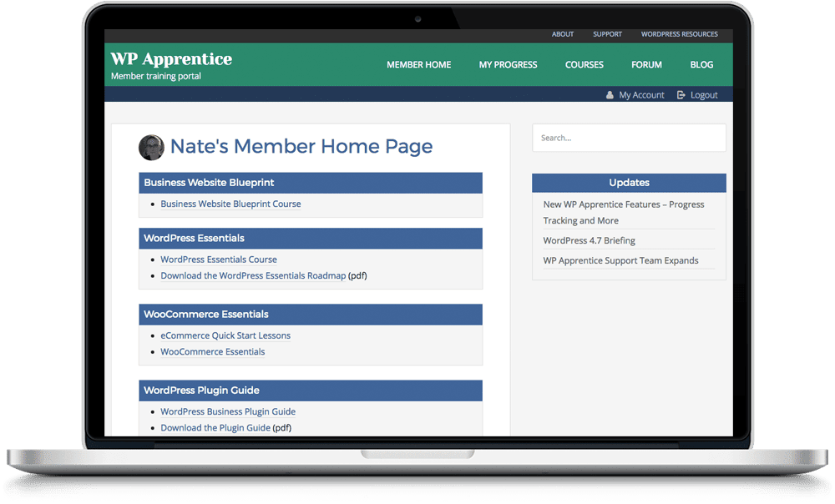The image size is (835, 504).
Task: Download the Plugin Guide pdf link
Action: click(x=215, y=428)
